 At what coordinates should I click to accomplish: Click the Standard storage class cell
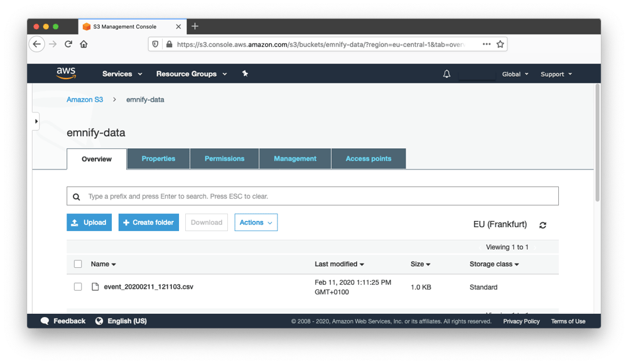pos(484,287)
